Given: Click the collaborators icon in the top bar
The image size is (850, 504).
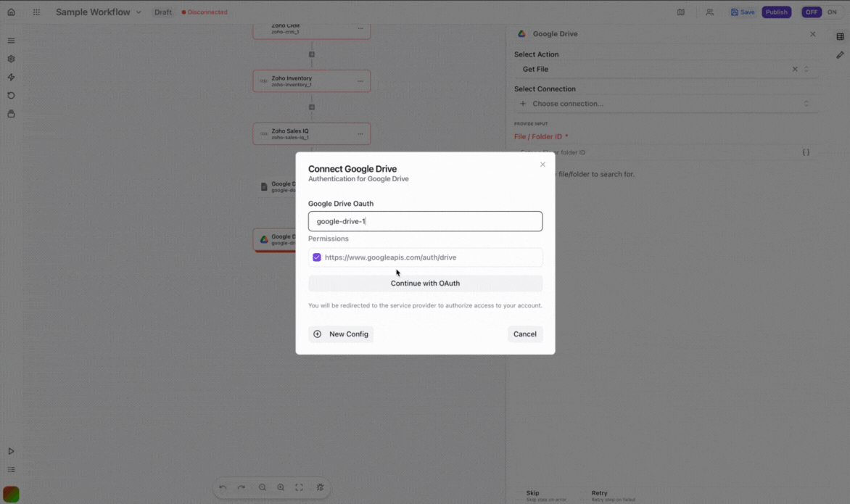Looking at the screenshot, I should click(709, 12).
